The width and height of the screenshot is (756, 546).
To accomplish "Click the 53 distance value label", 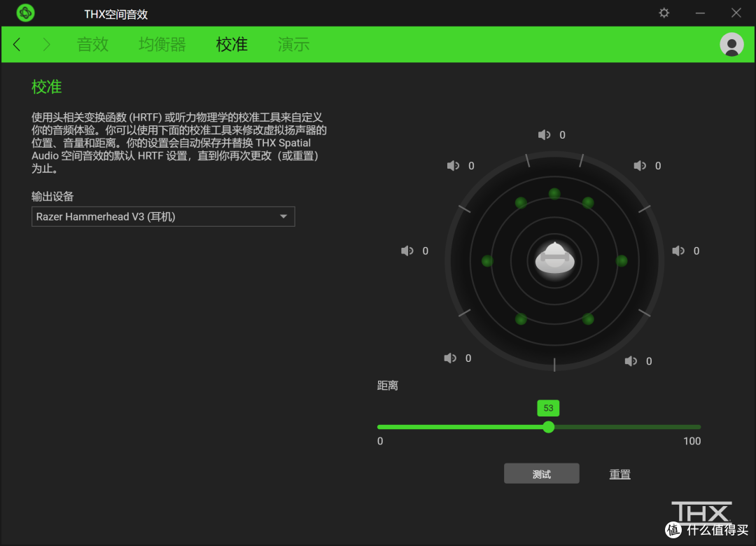I will tap(548, 408).
